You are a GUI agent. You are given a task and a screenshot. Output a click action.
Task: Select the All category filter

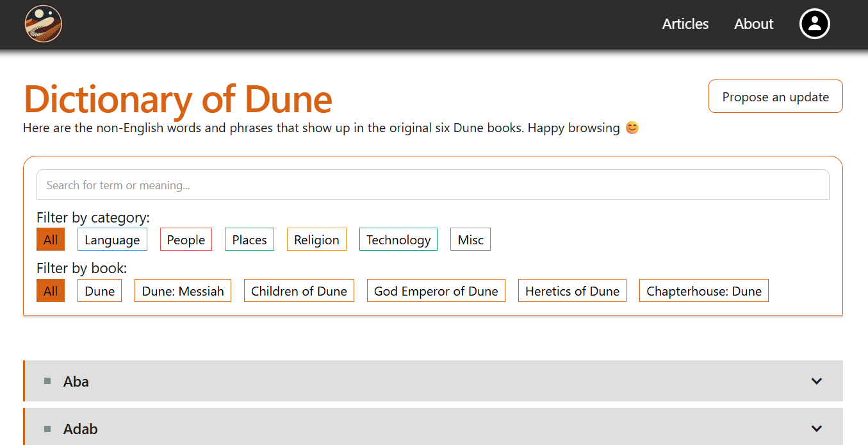tap(51, 239)
